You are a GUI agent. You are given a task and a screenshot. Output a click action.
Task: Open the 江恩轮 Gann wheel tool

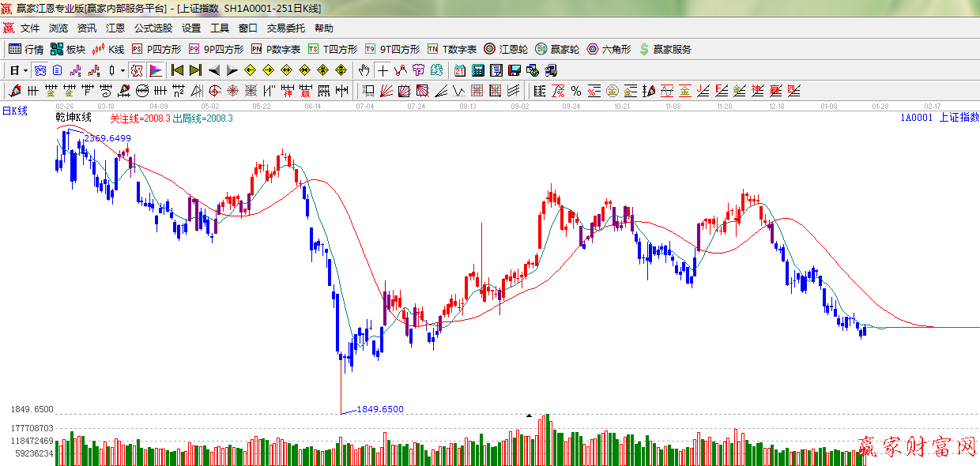[x=506, y=49]
